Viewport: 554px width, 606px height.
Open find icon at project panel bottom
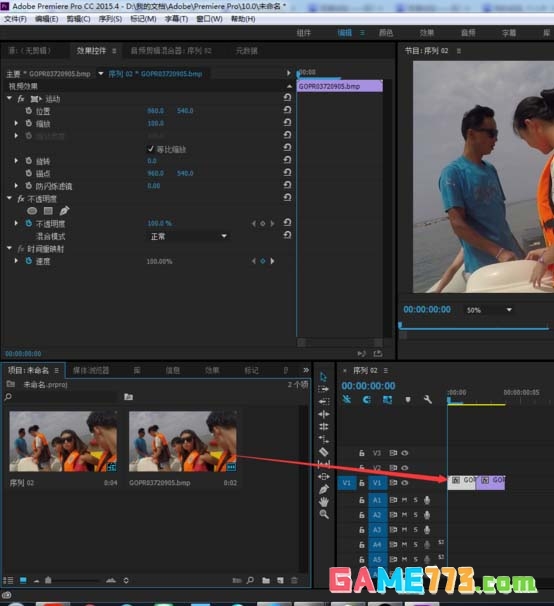250,580
